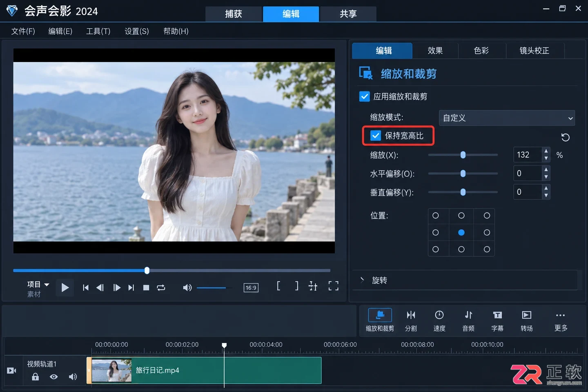This screenshot has width=588, height=392.
Task: Hide 视频轨道1 with the eye icon
Action: [x=53, y=376]
